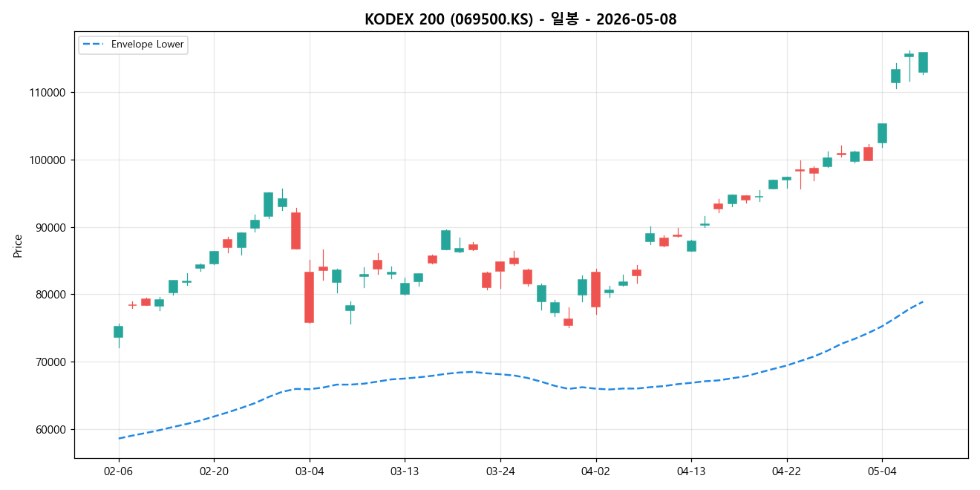This screenshot has height=490, width=980.
Task: Click the 70000 y-axis tick label
Action: coord(50,362)
